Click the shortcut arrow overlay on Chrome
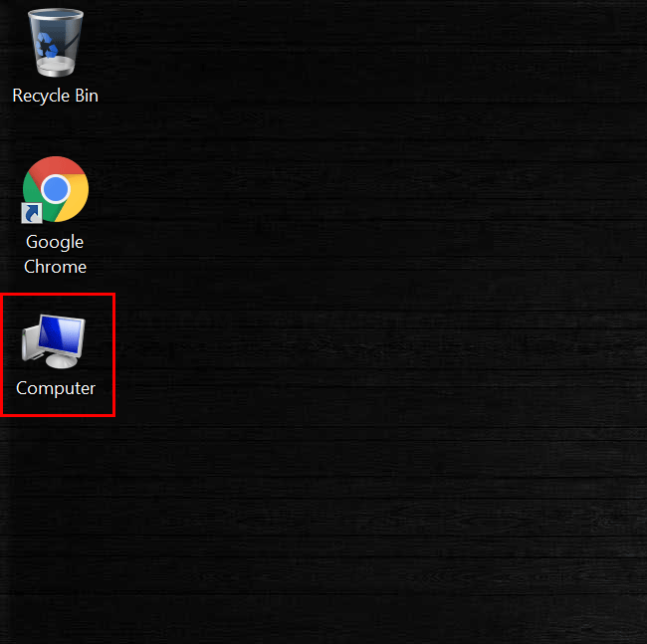This screenshot has width=647, height=644. [x=32, y=213]
